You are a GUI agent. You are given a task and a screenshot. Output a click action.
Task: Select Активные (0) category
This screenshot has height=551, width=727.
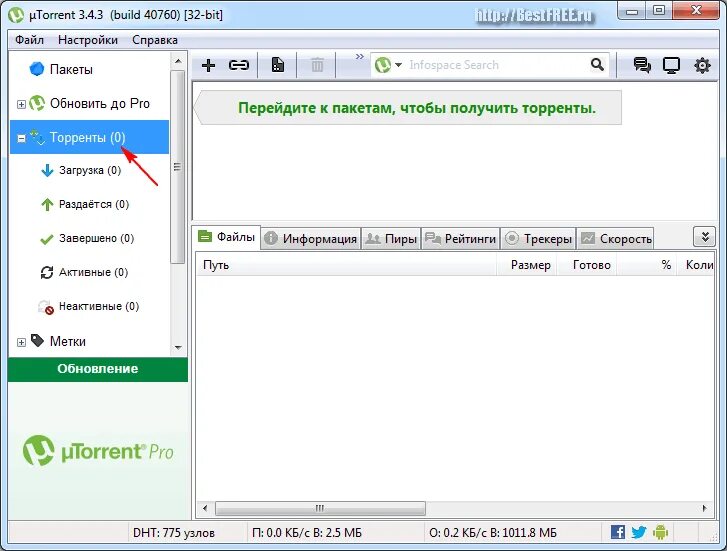[x=93, y=272]
